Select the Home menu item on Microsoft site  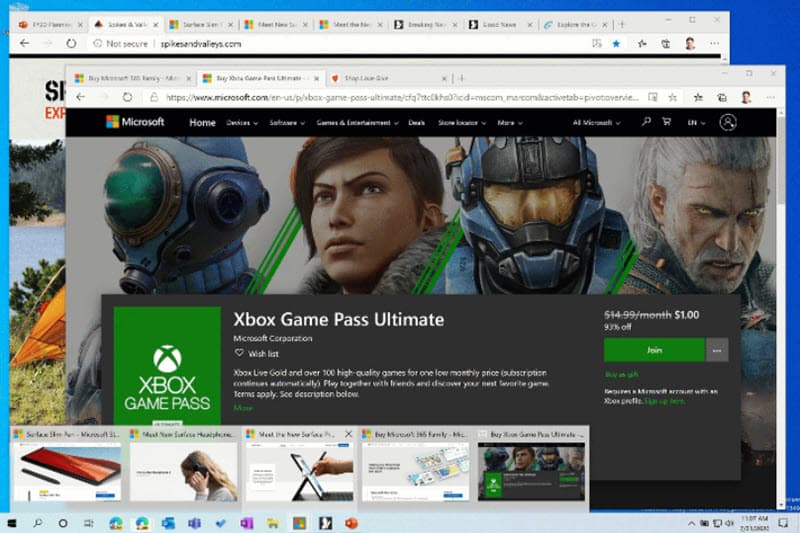[202, 122]
